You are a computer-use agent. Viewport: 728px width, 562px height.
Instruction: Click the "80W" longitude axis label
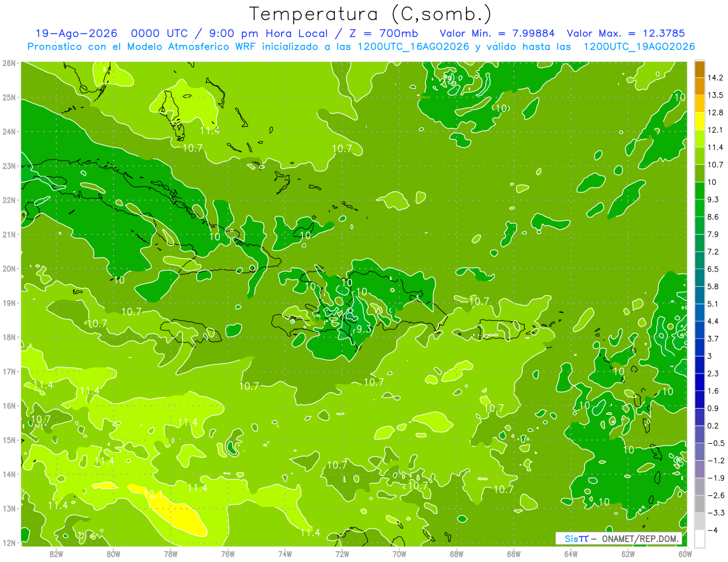[113, 554]
